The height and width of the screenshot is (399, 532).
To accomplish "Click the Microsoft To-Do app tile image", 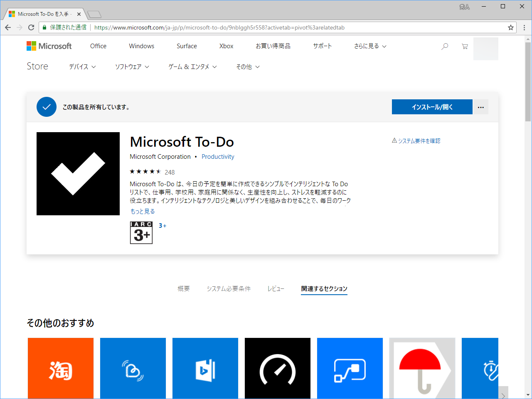I will pyautogui.click(x=78, y=174).
